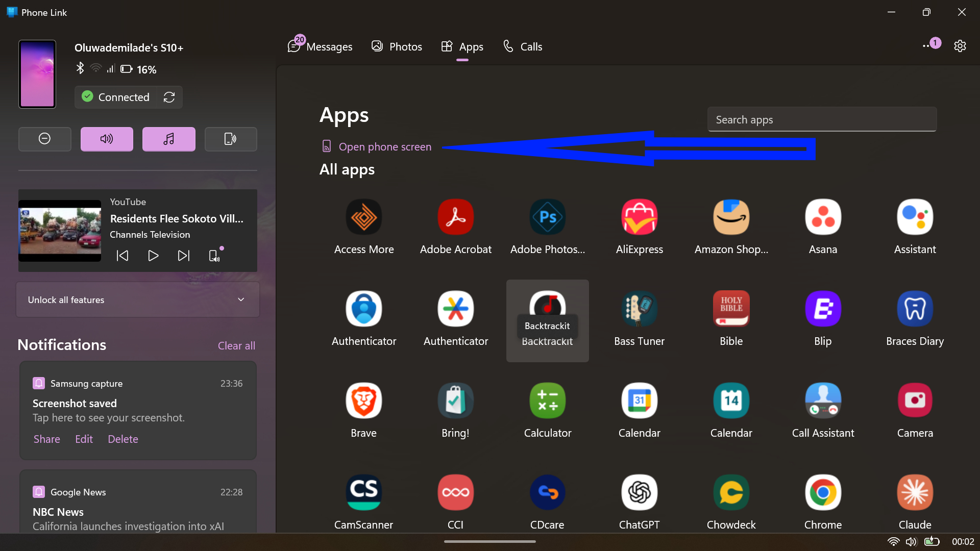The width and height of the screenshot is (980, 551).
Task: Switch to the Calls tab
Action: pyautogui.click(x=522, y=46)
